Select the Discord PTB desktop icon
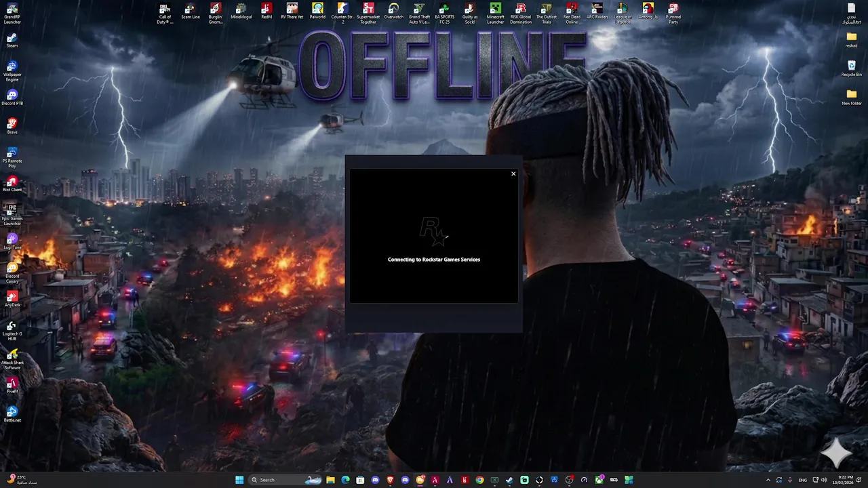Screen dimensions: 868x488 pyautogui.click(x=12, y=98)
